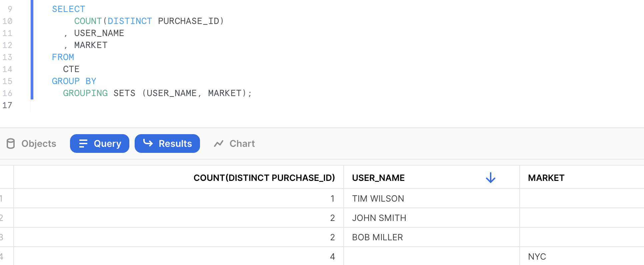The width and height of the screenshot is (644, 265).
Task: Click the database icon beside Objects
Action: [11, 144]
